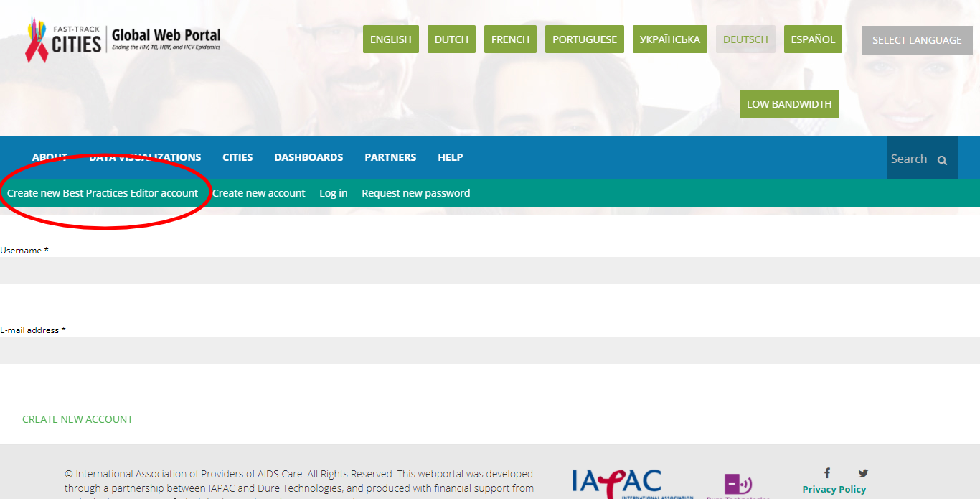Open the HELP menu
The width and height of the screenshot is (980, 499).
click(x=451, y=157)
